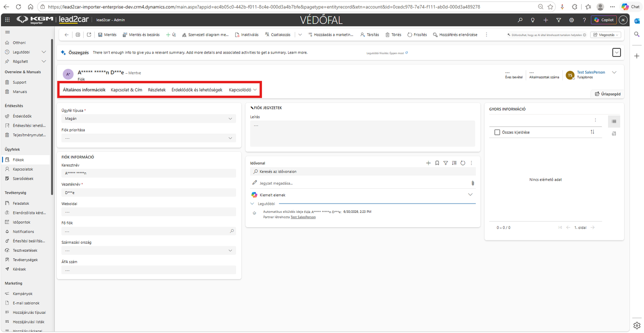Image resolution: width=644 pixels, height=333 pixels.
Task: Open the Származási ország dropdown
Action: 149,251
